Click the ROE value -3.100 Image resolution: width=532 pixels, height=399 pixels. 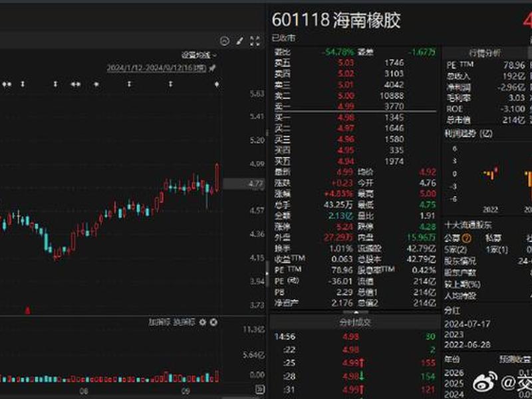(512, 109)
